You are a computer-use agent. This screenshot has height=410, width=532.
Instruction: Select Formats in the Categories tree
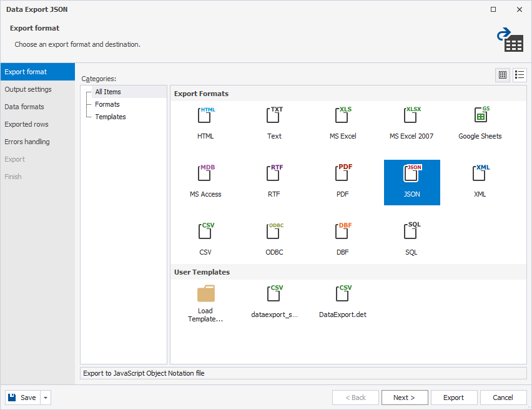(x=107, y=104)
